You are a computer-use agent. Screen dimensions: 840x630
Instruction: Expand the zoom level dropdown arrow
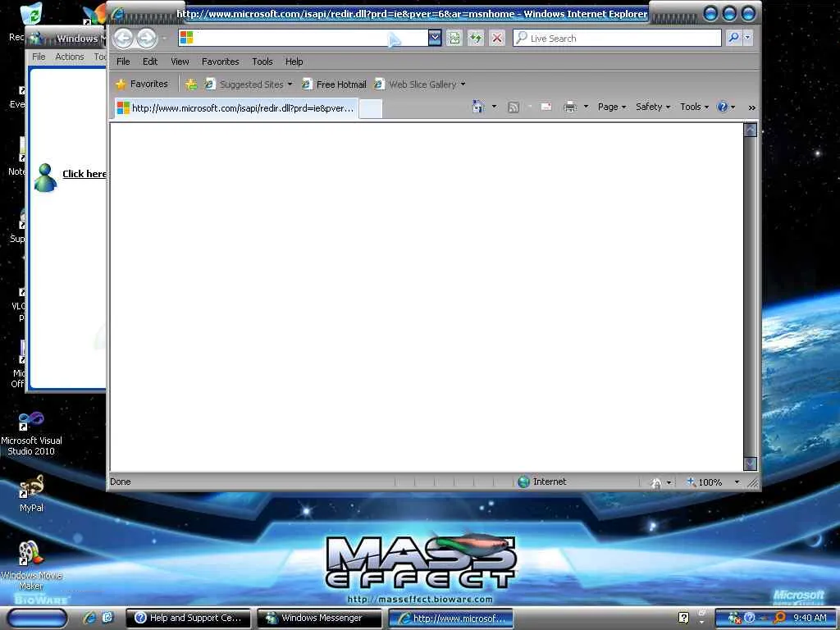[x=737, y=482]
